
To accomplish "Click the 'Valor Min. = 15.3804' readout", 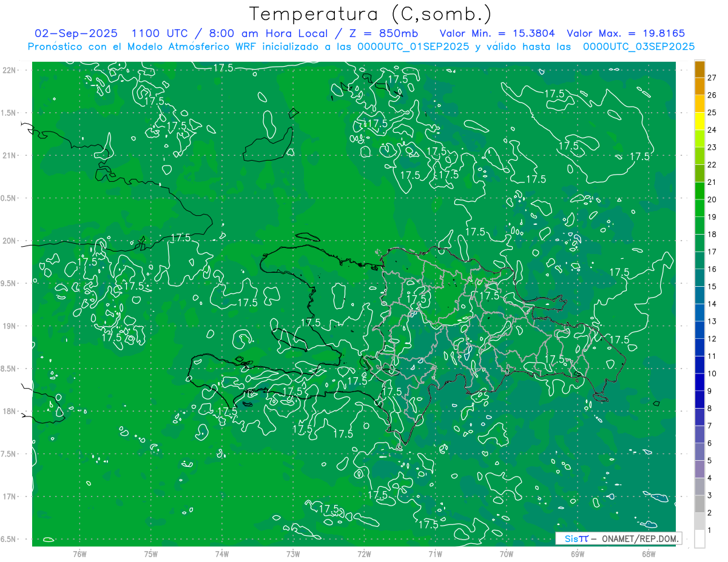I will pyautogui.click(x=497, y=33).
